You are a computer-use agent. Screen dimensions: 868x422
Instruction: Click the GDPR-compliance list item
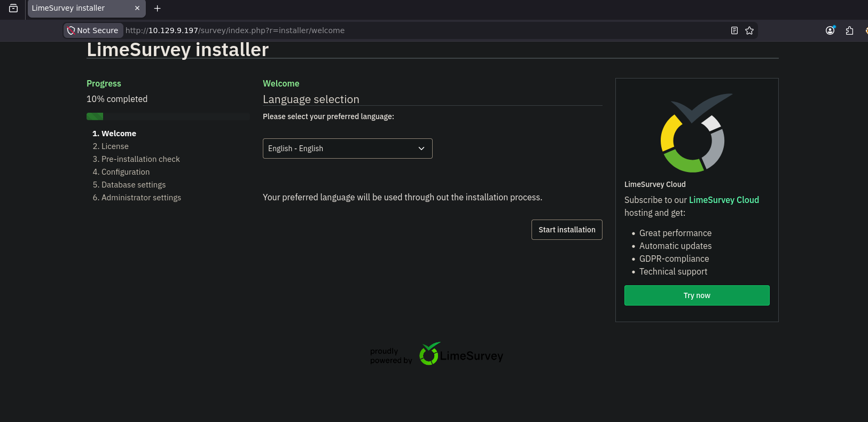674,259
